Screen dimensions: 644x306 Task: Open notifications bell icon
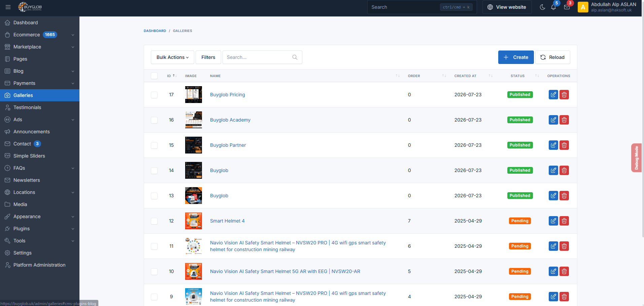(x=553, y=7)
